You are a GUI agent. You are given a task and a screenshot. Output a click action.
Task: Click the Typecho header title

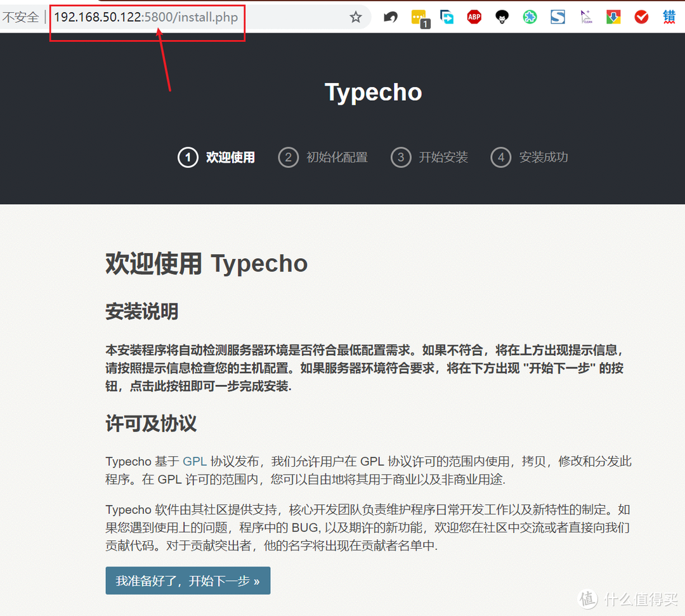[374, 93]
